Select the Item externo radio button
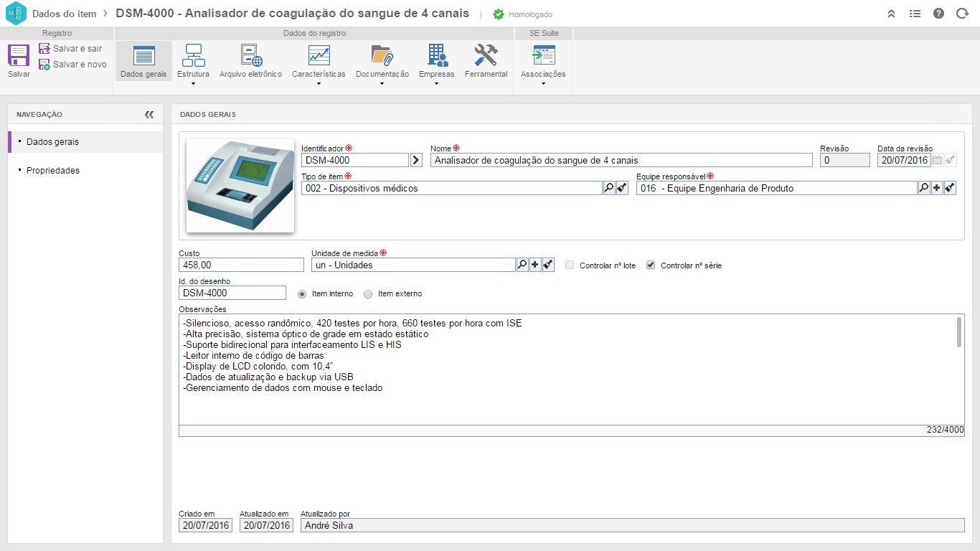This screenshot has width=980, height=551. pyautogui.click(x=369, y=293)
